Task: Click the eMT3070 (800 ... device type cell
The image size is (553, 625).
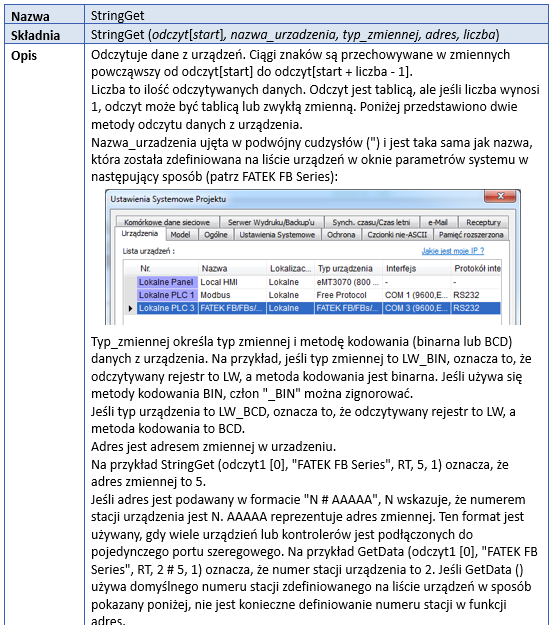Action: [x=348, y=282]
